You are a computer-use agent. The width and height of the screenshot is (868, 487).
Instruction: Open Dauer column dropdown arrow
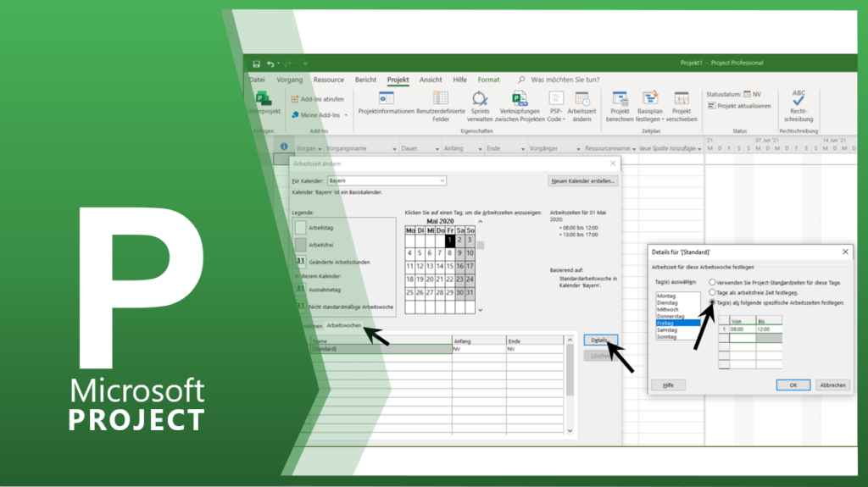click(437, 149)
